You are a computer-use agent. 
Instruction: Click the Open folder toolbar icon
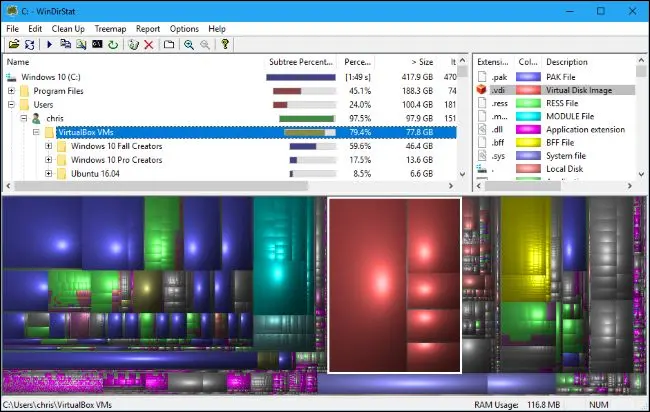tap(14, 44)
